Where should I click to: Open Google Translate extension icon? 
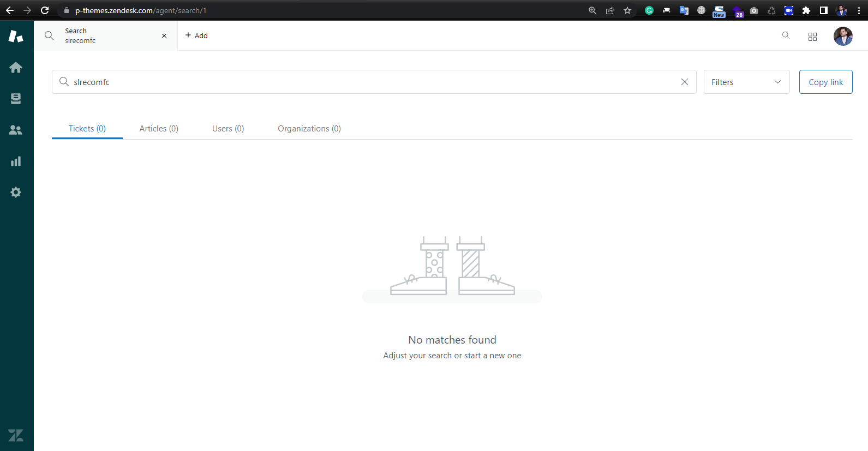tap(684, 10)
